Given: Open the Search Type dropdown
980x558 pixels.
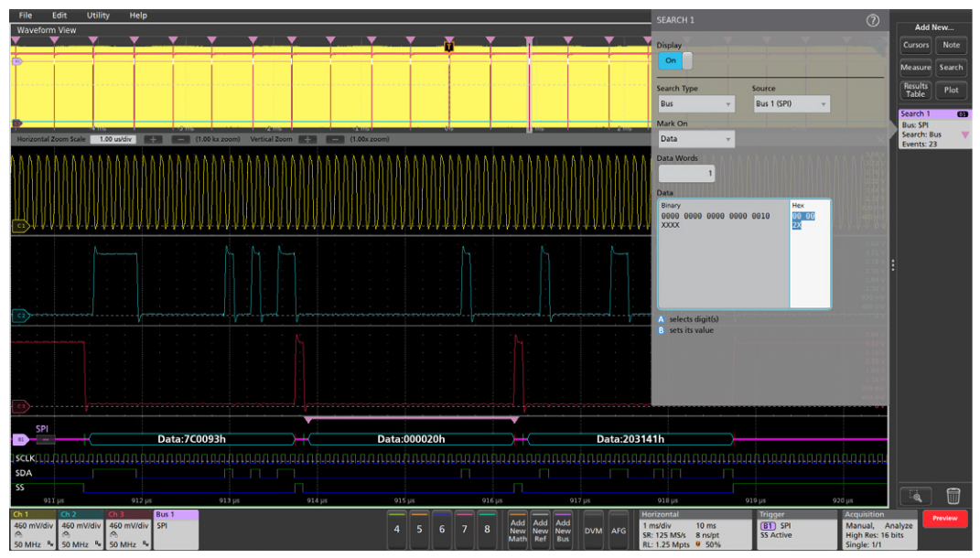Looking at the screenshot, I should coord(695,103).
